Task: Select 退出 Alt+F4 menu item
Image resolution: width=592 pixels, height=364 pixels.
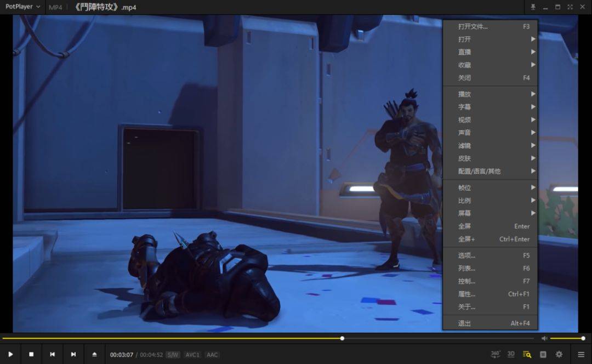Action: pos(490,323)
